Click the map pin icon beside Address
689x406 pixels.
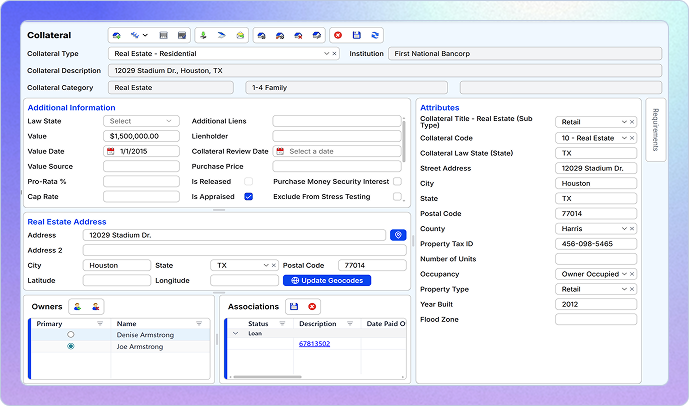[x=398, y=235]
